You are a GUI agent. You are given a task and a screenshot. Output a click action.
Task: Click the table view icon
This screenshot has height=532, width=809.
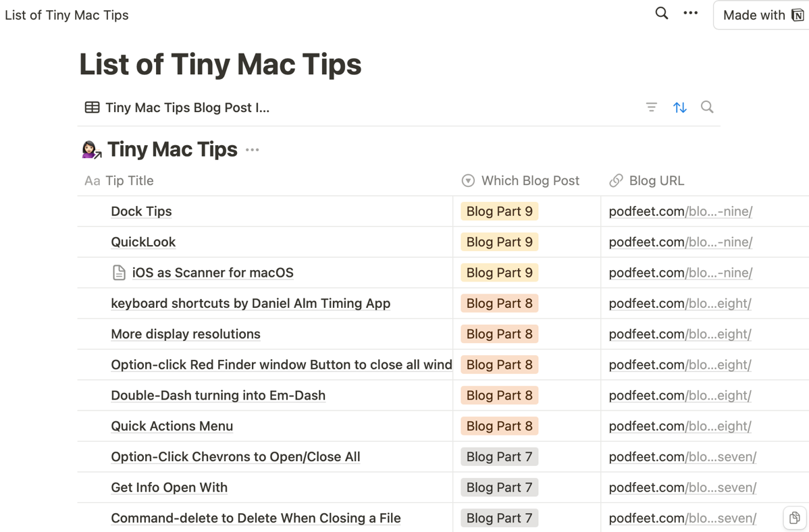(93, 107)
